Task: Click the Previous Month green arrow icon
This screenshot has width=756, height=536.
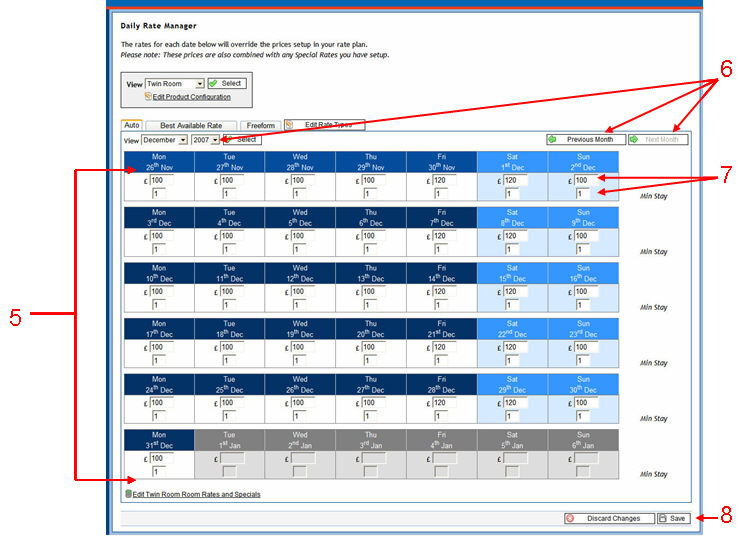Action: [553, 139]
